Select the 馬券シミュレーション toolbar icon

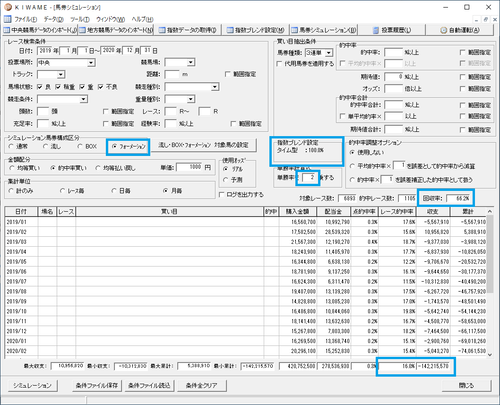(294, 30)
